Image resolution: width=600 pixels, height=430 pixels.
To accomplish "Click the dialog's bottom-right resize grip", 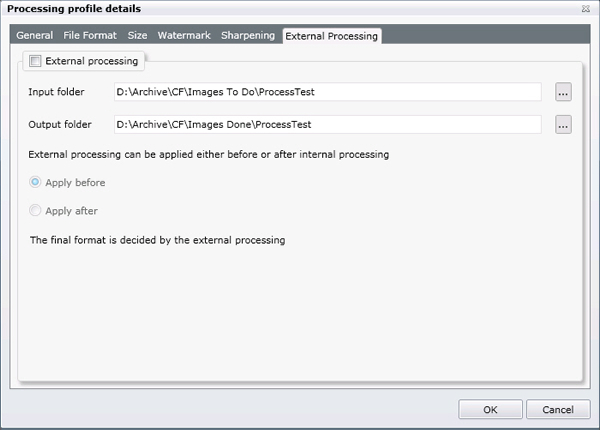I will click(594, 424).
